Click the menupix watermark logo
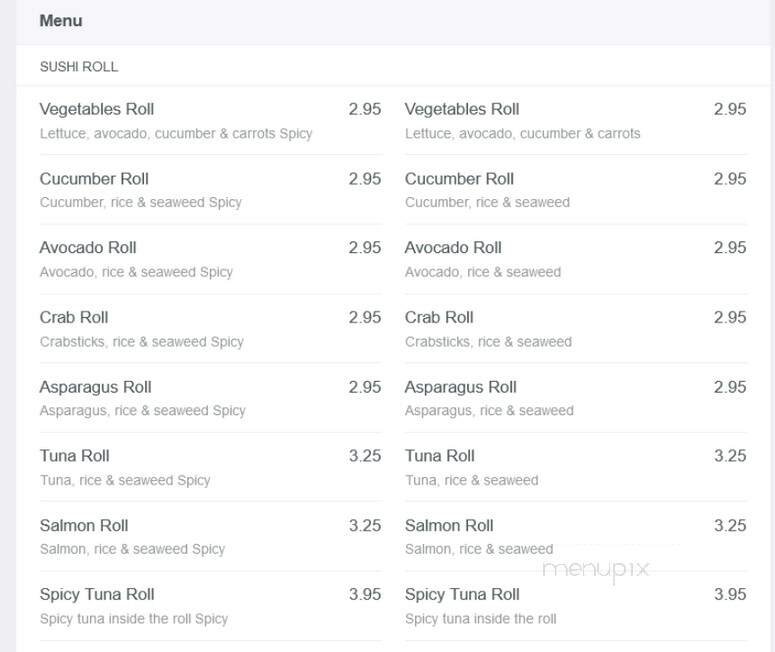This screenshot has width=775, height=652. (596, 569)
